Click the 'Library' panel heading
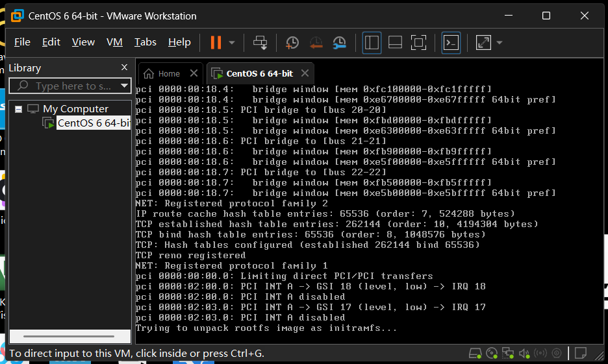Image resolution: width=608 pixels, height=364 pixels. coord(25,67)
